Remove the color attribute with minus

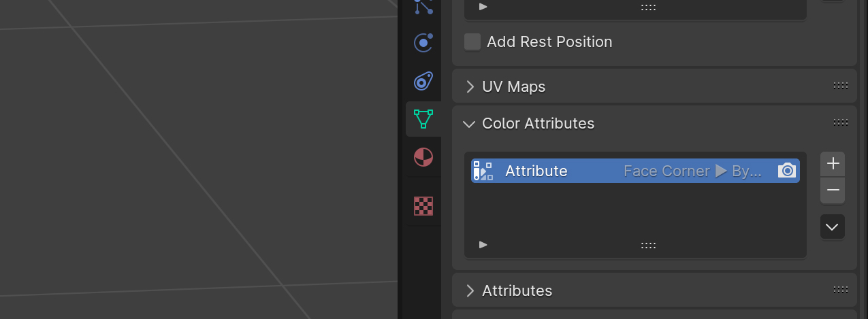coord(833,190)
